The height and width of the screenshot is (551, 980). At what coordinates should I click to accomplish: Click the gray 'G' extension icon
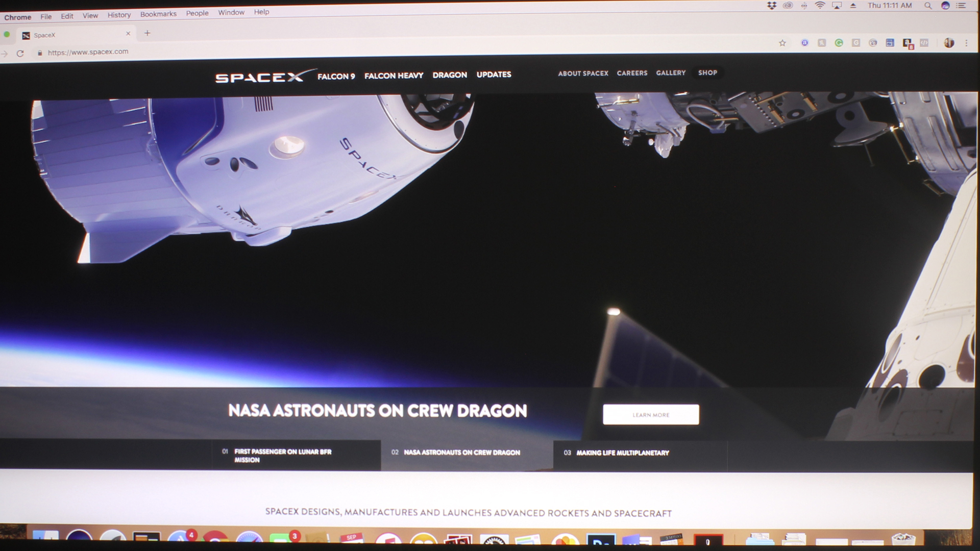point(856,43)
